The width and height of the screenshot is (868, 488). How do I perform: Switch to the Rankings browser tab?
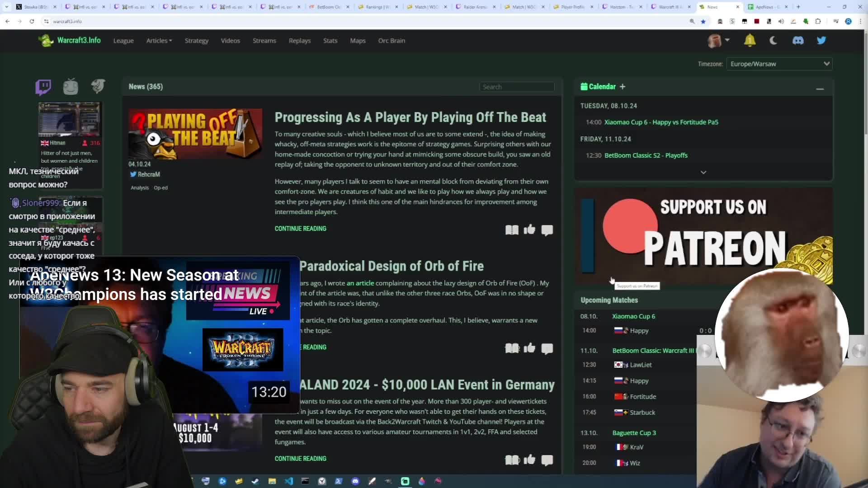point(378,7)
